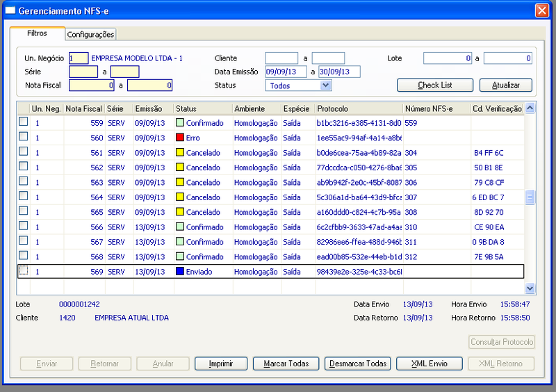Click the Imprimir button
Viewport: 556px width, 392px height.
point(221,364)
